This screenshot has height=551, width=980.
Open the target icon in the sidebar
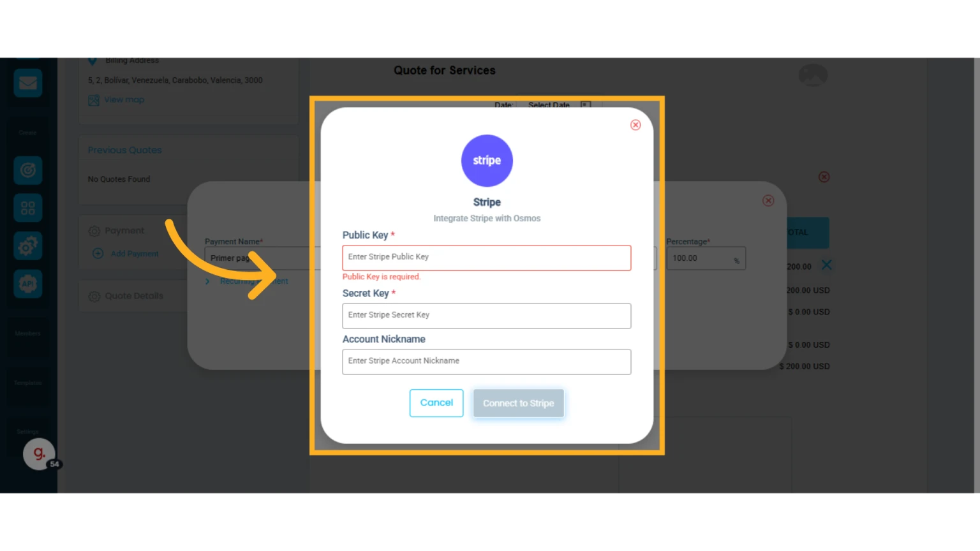point(28,170)
